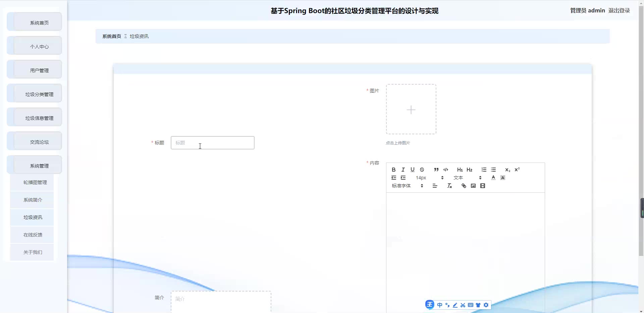This screenshot has height=313, width=644.
Task: Insert a blockquote using the quote icon
Action: pos(436,170)
